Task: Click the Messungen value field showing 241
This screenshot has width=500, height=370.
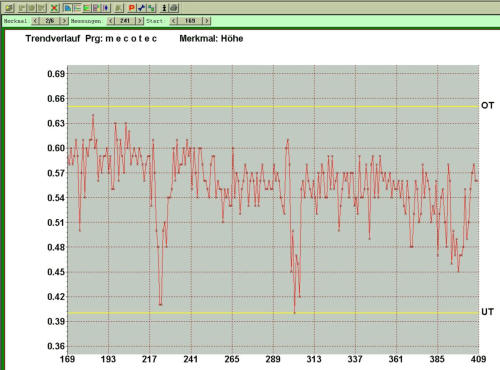Action: tap(125, 21)
